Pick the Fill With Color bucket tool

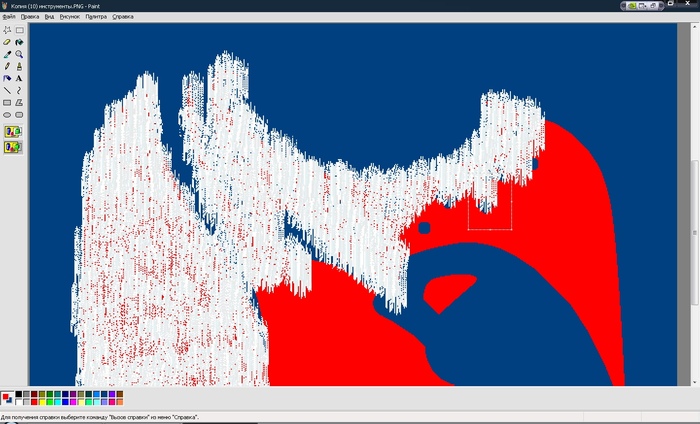coord(19,42)
